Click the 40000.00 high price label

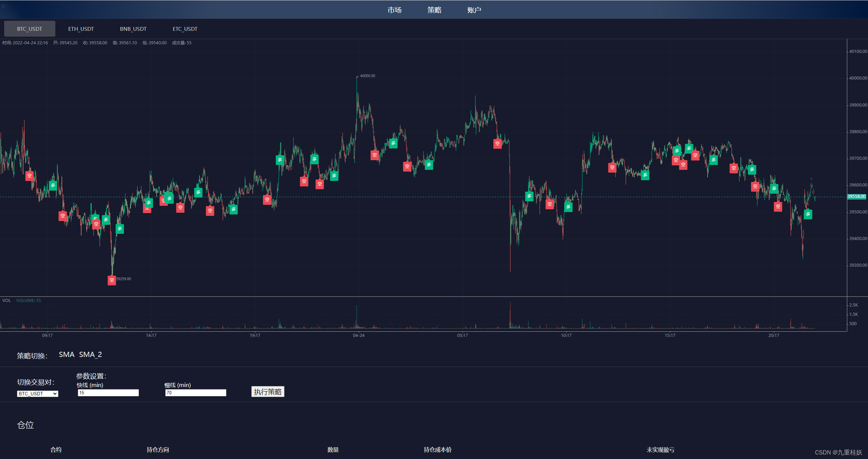click(x=367, y=76)
